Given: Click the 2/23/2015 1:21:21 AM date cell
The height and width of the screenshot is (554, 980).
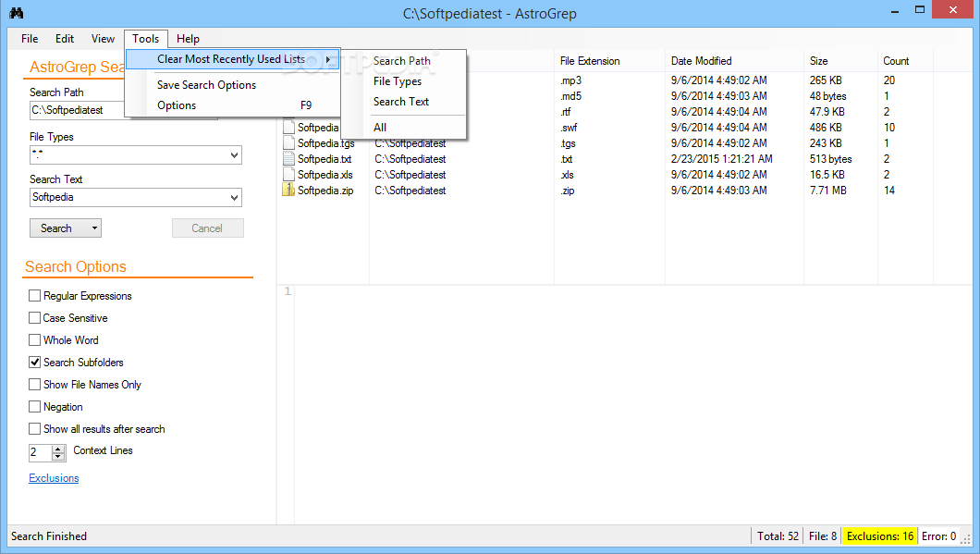Looking at the screenshot, I should click(722, 159).
